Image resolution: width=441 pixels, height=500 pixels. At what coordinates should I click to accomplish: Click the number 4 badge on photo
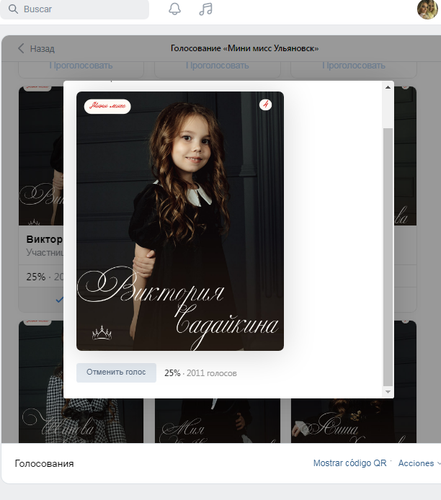[265, 105]
